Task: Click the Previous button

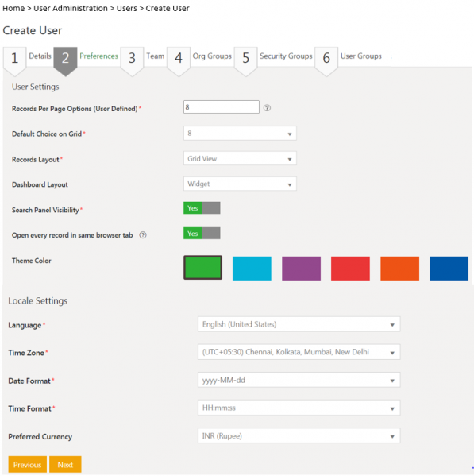Action: point(27,464)
